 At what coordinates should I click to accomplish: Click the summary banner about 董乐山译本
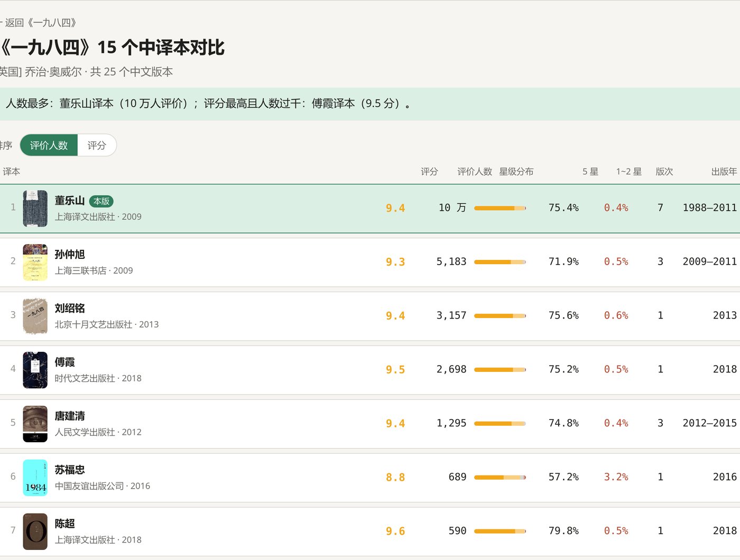click(x=370, y=104)
